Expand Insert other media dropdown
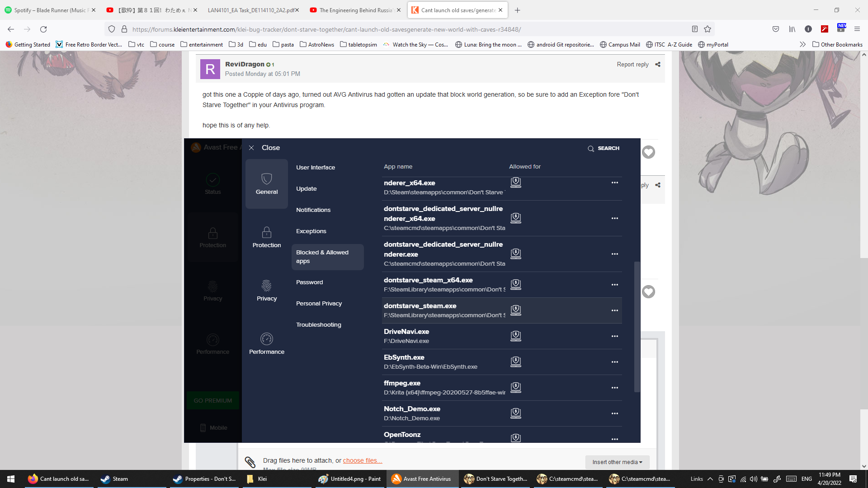This screenshot has height=488, width=868. tap(617, 462)
